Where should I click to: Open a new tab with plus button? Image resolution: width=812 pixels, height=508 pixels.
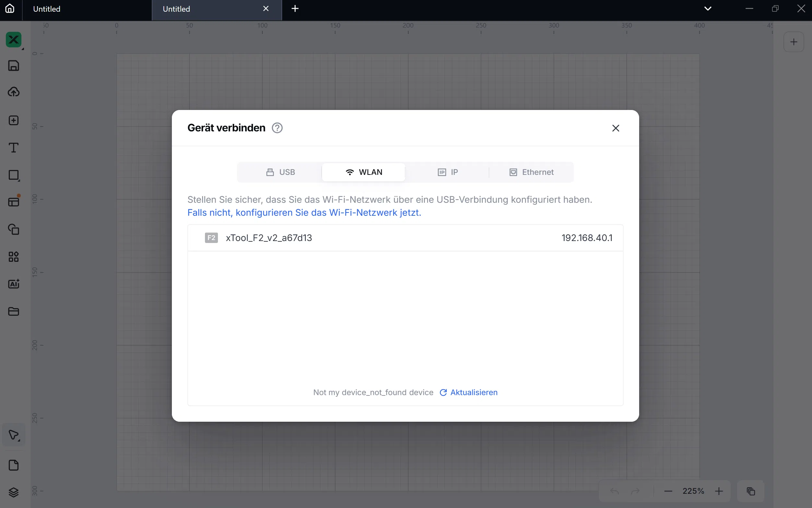(295, 8)
